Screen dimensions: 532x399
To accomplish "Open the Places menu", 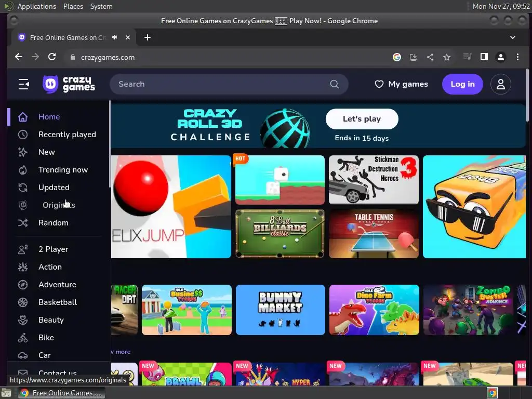I will pos(73,6).
